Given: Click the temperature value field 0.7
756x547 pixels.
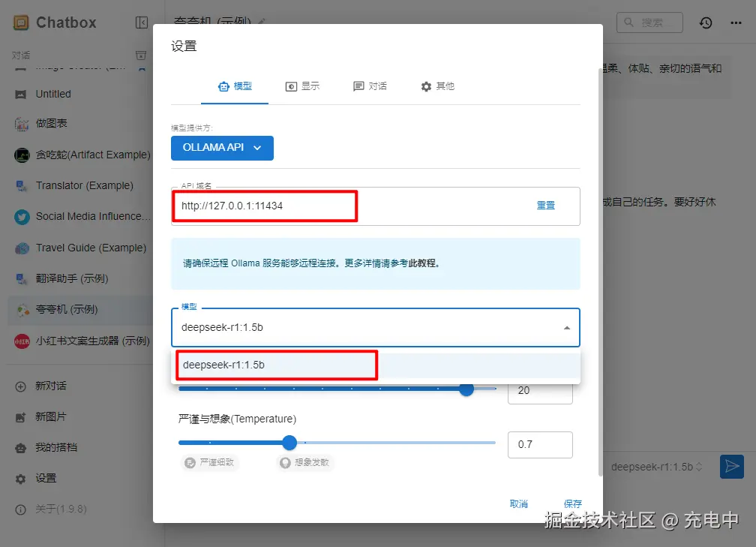Looking at the screenshot, I should click(540, 445).
